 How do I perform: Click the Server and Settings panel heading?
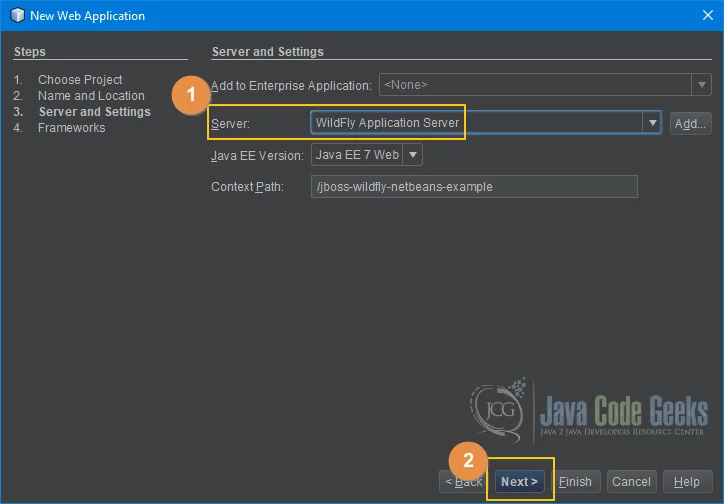point(267,52)
